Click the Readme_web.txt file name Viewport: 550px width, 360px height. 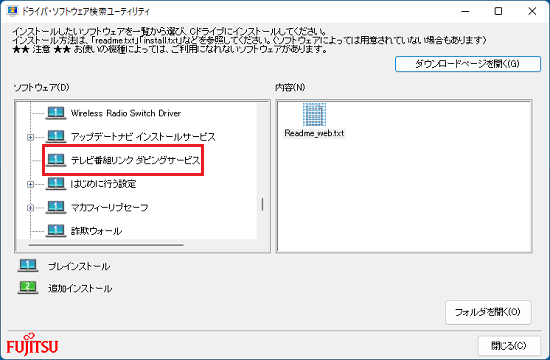pyautogui.click(x=314, y=133)
